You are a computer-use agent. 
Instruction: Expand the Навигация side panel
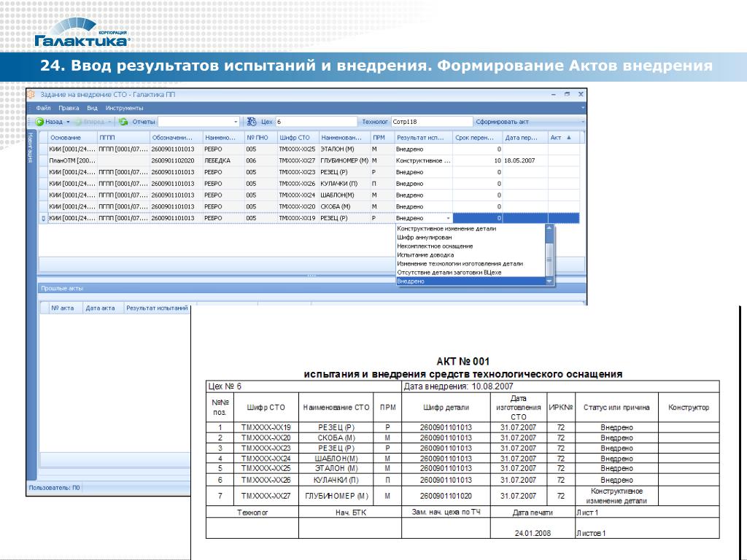[x=31, y=147]
